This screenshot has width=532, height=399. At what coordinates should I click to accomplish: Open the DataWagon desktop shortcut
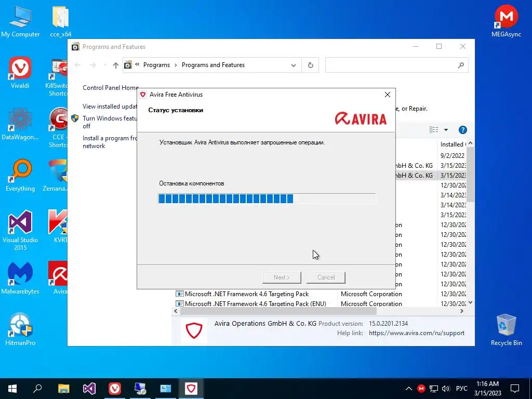point(20,124)
